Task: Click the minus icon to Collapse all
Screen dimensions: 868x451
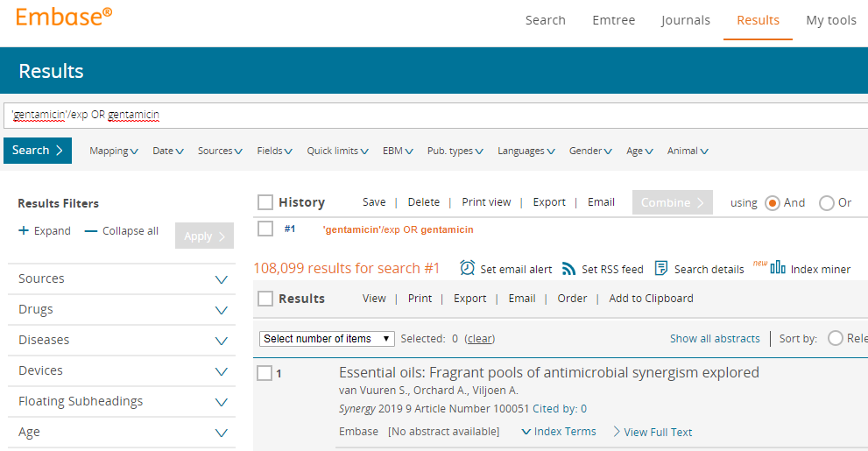Action: 91,231
